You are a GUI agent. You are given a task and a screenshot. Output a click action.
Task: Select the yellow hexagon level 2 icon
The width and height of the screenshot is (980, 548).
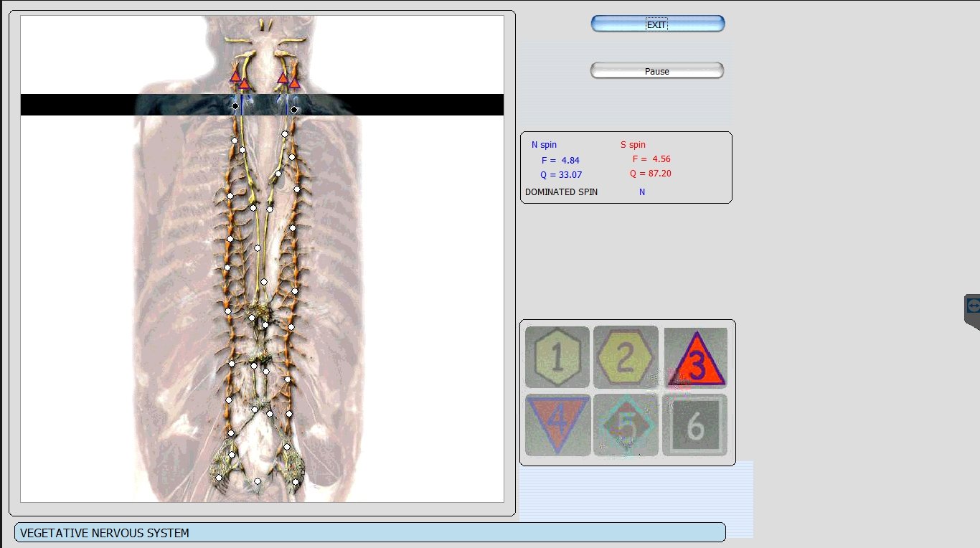(x=626, y=357)
